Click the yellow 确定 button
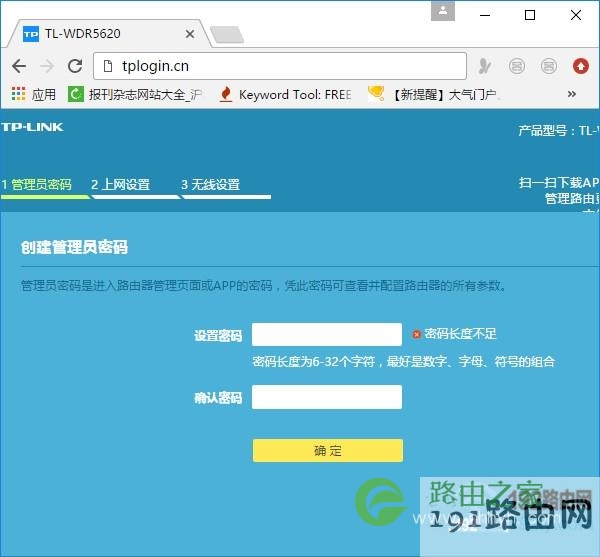Screen dimensions: 600x557 328,450
